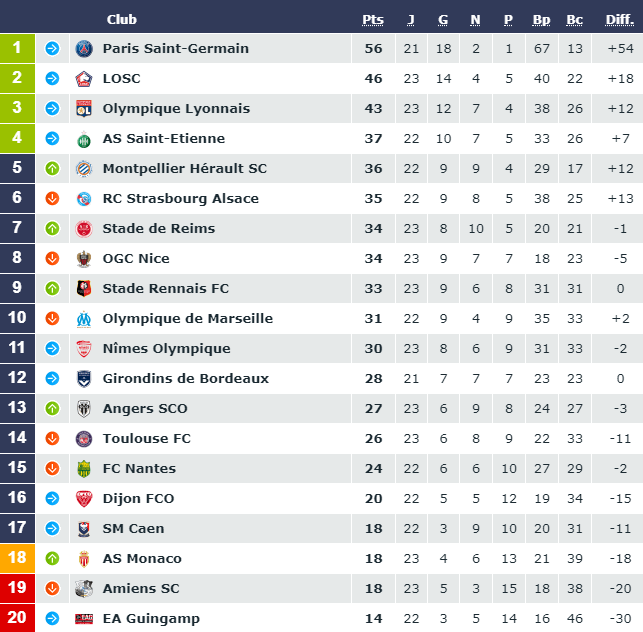Click the AS Monaco club crest
This screenshot has height=632, width=643.
tap(84, 559)
